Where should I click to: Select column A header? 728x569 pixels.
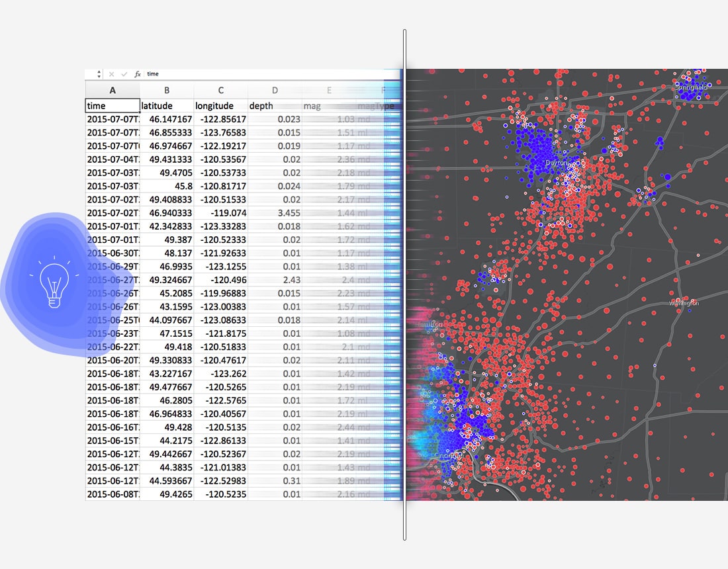click(x=113, y=91)
